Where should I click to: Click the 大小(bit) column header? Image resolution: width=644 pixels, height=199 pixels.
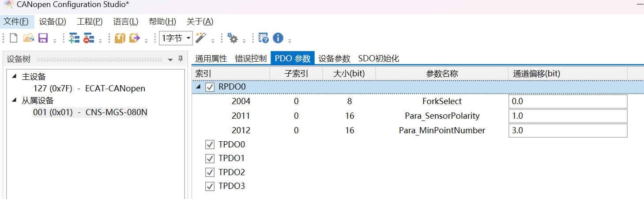[349, 74]
